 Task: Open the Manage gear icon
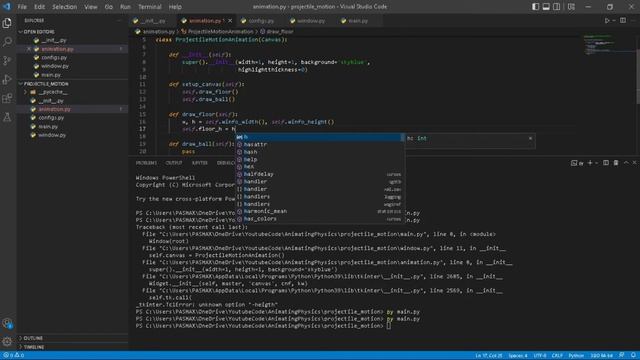coord(7,341)
